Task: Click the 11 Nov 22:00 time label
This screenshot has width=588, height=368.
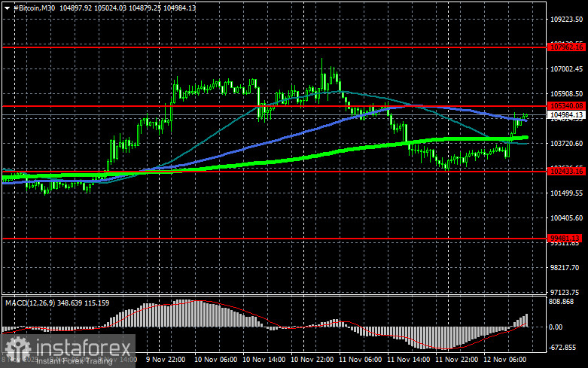Action: click(456, 360)
